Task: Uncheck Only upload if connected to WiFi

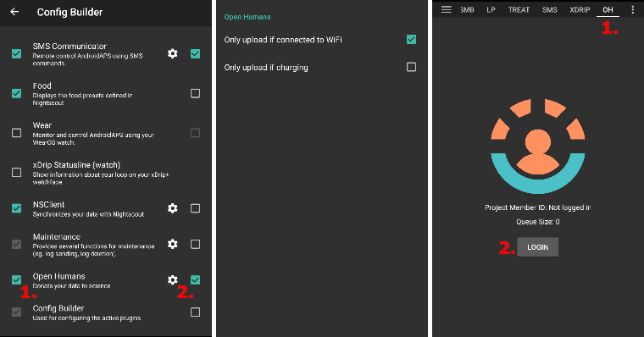Action: point(411,40)
